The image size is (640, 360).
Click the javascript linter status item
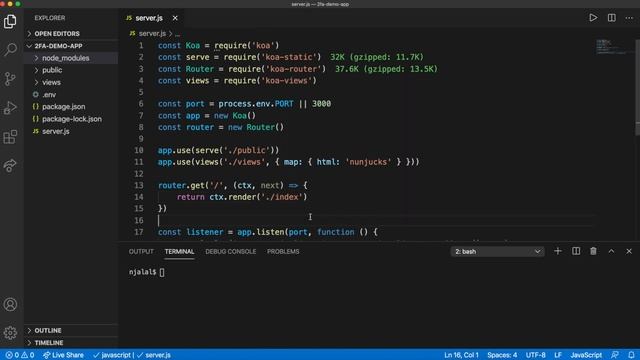112,355
